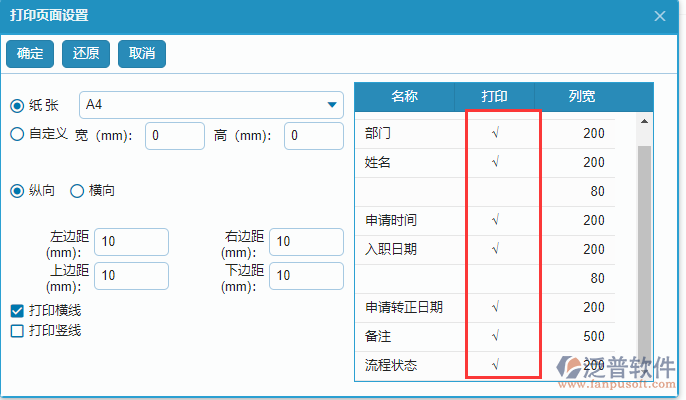Image resolution: width=686 pixels, height=400 pixels.
Task: Click the 取消 button
Action: [x=142, y=54]
